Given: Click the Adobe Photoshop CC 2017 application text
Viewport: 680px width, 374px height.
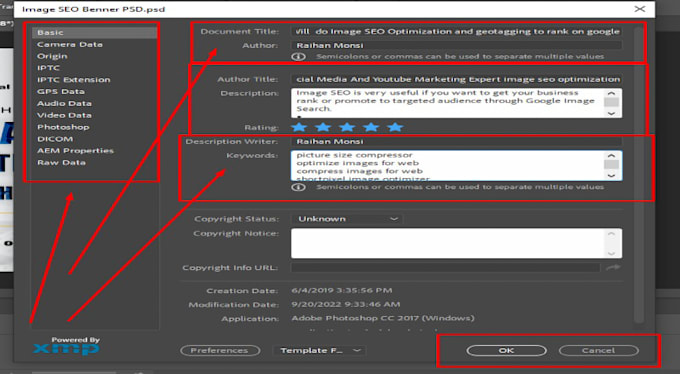Looking at the screenshot, I should point(383,318).
